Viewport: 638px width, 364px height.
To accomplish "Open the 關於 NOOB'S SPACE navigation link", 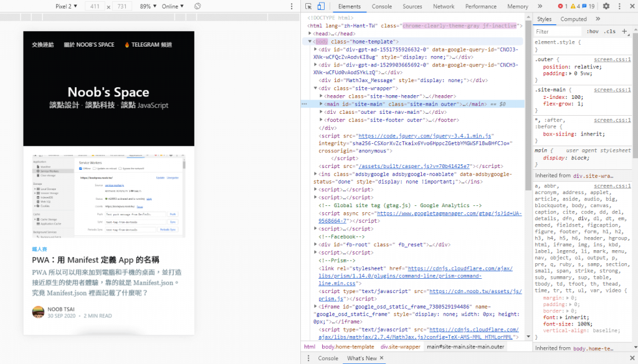I will point(88,45).
